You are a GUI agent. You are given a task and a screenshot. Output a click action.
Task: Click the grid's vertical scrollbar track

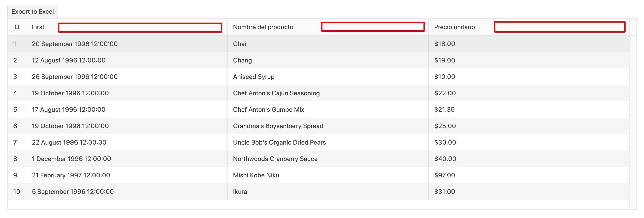coord(633,120)
